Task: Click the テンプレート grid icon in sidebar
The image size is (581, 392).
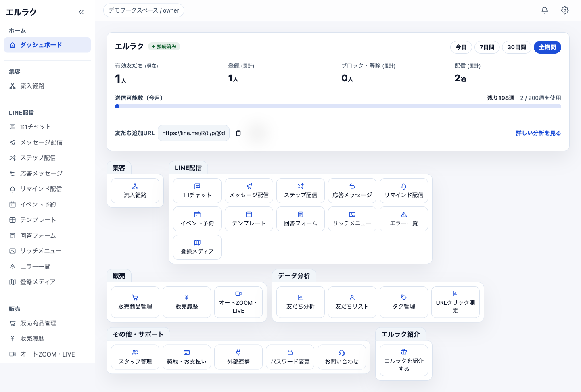Action: (13, 220)
